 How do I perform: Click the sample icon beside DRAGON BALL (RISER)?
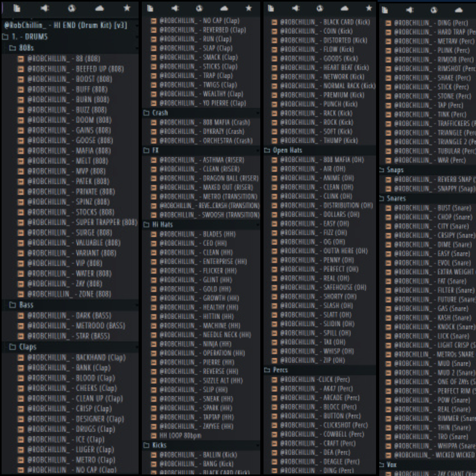[153, 178]
